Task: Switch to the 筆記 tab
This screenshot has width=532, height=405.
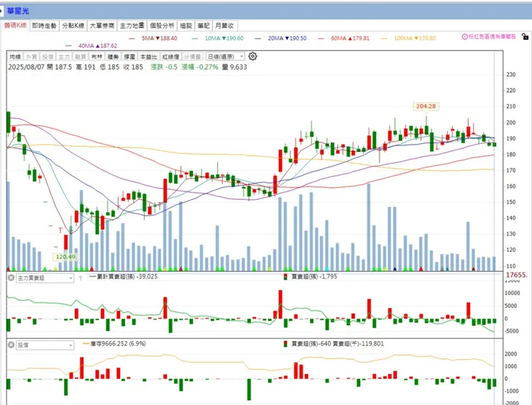Action: coord(203,25)
